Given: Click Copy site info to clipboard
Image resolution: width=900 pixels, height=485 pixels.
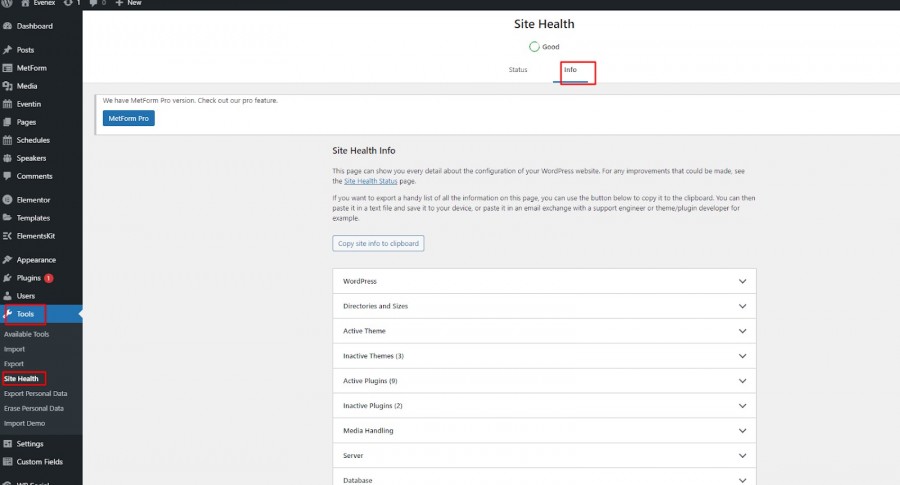Looking at the screenshot, I should pyautogui.click(x=378, y=243).
